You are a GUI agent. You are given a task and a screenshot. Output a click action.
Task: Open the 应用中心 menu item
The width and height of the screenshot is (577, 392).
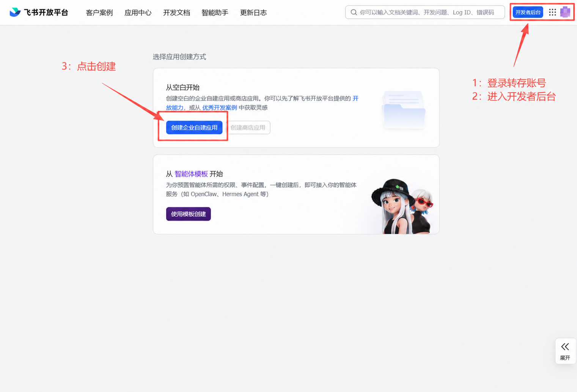pyautogui.click(x=138, y=13)
